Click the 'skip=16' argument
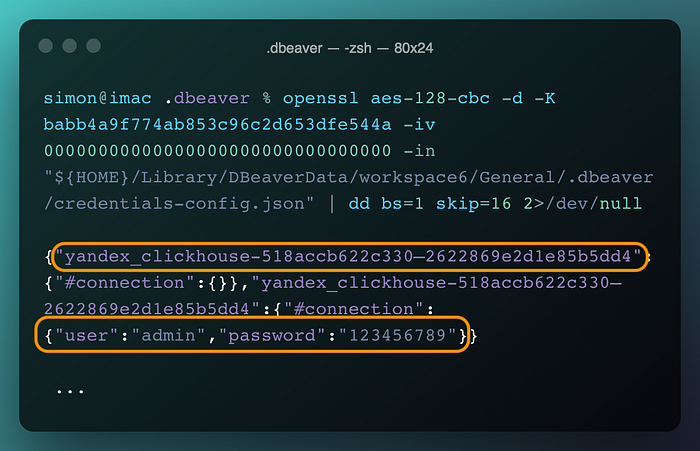Viewport: 700px width, 451px height. tap(473, 204)
